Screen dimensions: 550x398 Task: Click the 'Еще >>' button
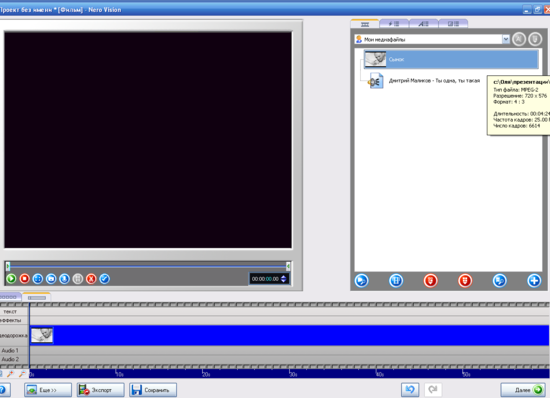click(48, 390)
